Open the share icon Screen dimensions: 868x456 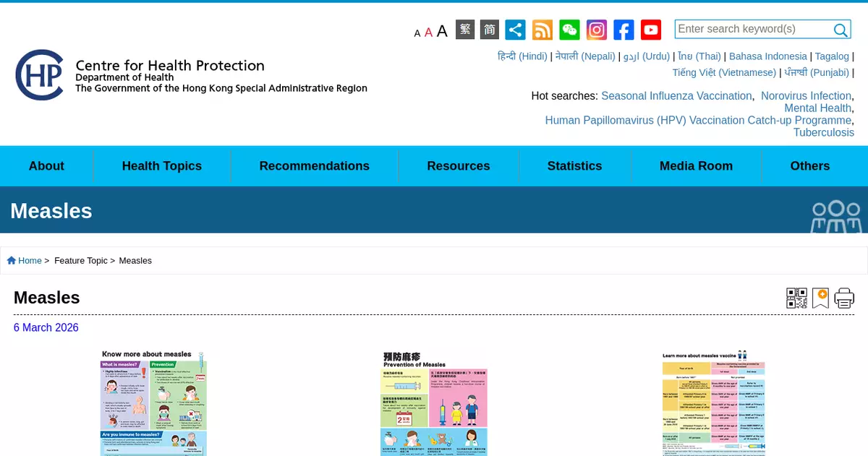515,30
